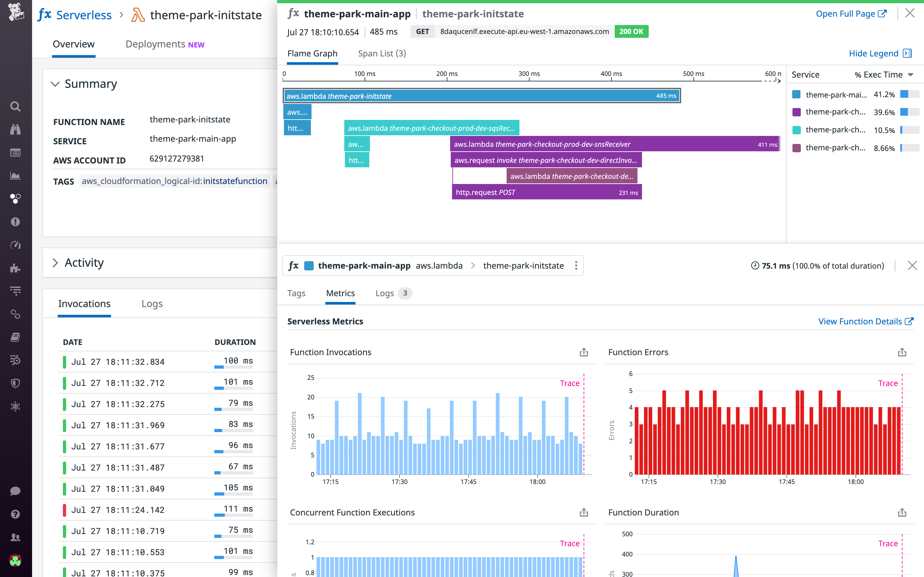Collapse the Summary section
Image resolution: width=924 pixels, height=577 pixels.
pyautogui.click(x=56, y=84)
